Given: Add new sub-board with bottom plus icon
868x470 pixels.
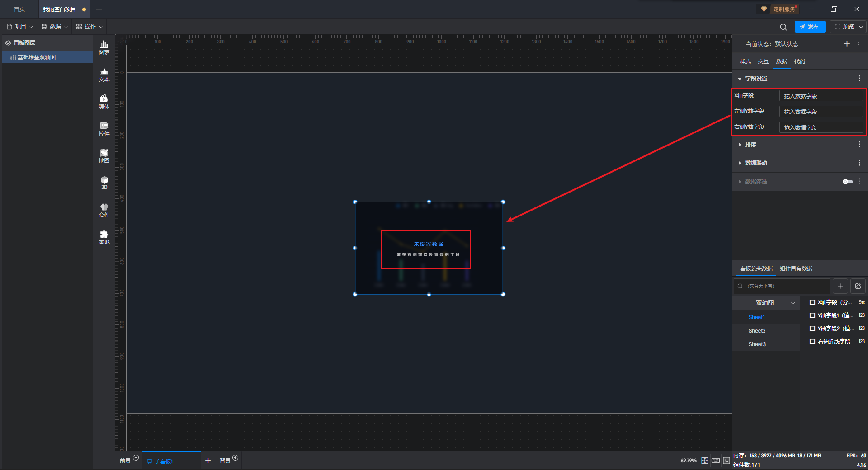Looking at the screenshot, I should (208, 461).
